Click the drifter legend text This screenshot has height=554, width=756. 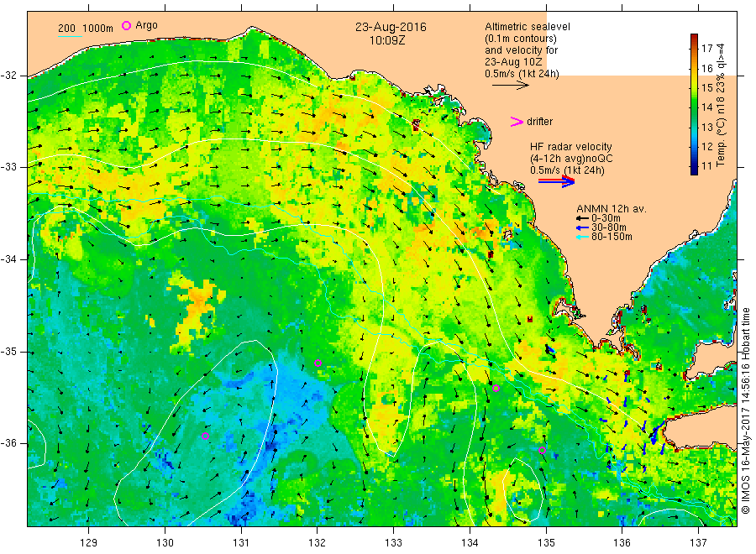pyautogui.click(x=539, y=122)
